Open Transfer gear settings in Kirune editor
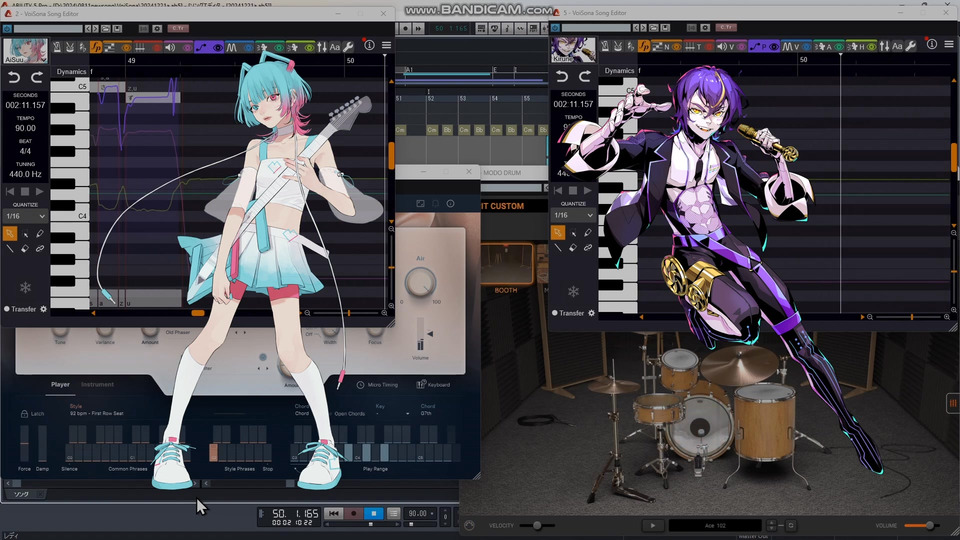The height and width of the screenshot is (540, 960). (591, 313)
